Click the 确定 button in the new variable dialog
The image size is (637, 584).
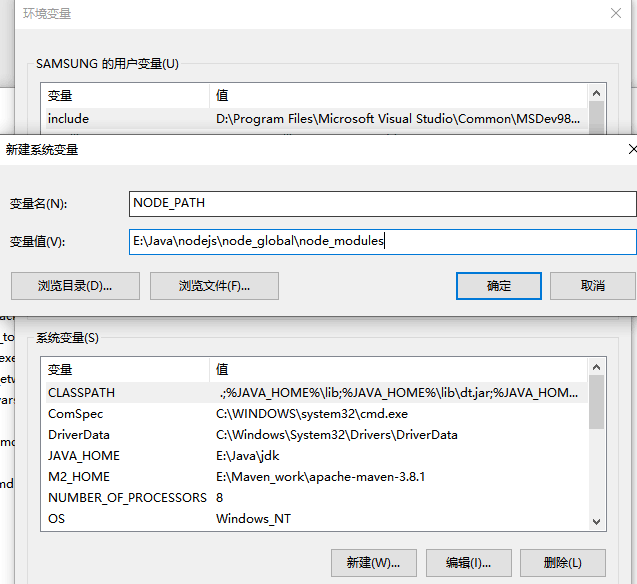coord(498,286)
